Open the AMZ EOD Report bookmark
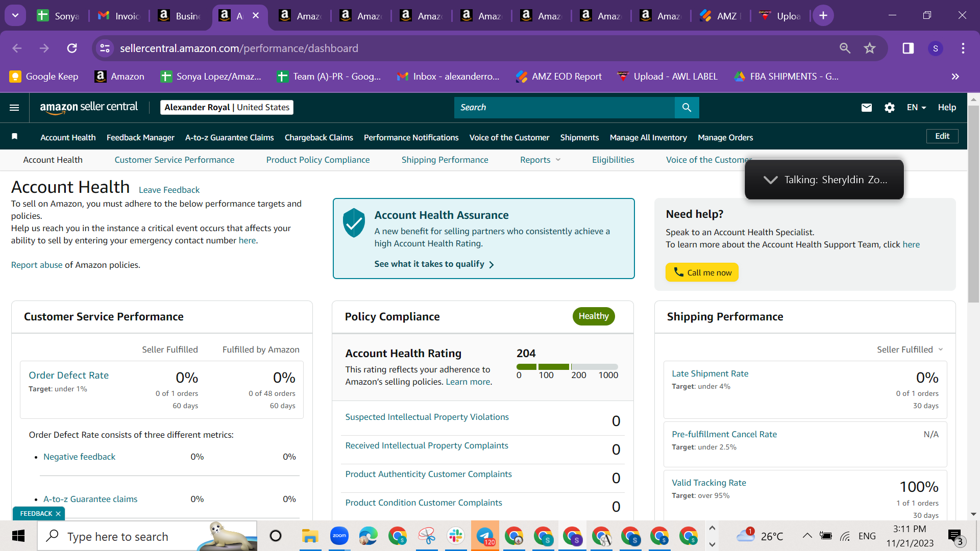The image size is (980, 551). tap(559, 77)
